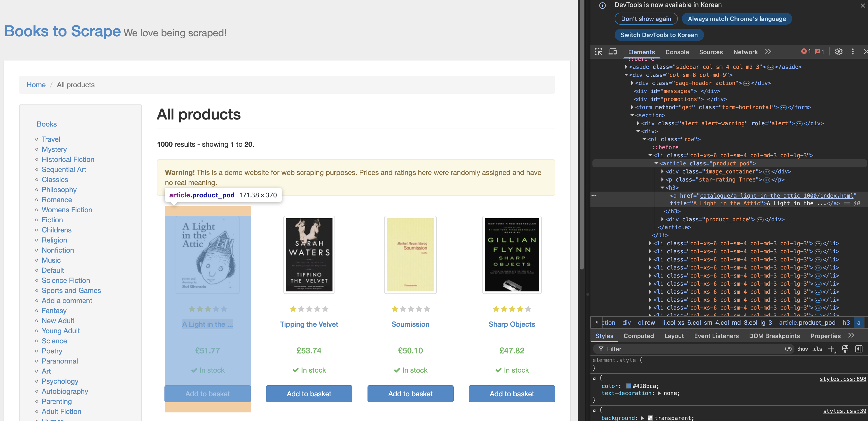Screen dimensions: 868x421
Task: Open styles.css:898 source link
Action: [x=843, y=379]
